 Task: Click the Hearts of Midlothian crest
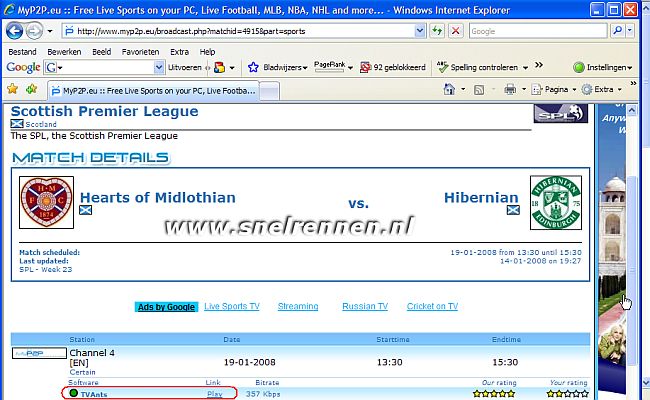point(46,202)
